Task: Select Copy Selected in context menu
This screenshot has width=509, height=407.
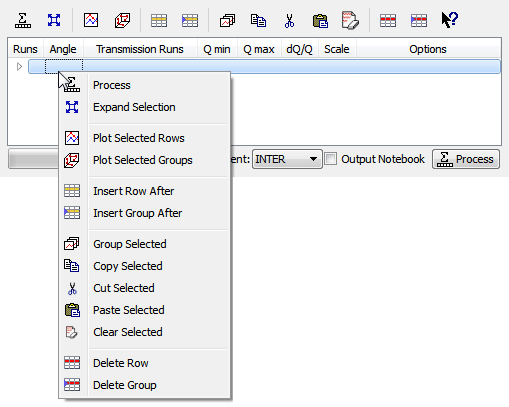Action: point(145,266)
